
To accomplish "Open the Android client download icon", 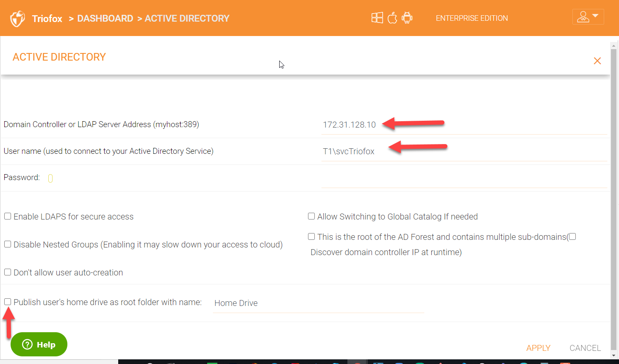I will (x=407, y=18).
